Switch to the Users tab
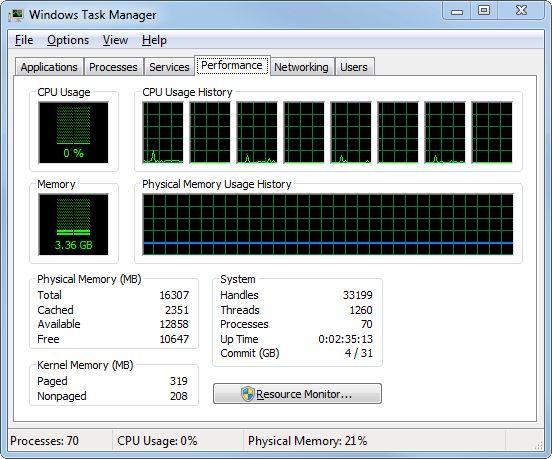The image size is (552, 459). tap(354, 67)
